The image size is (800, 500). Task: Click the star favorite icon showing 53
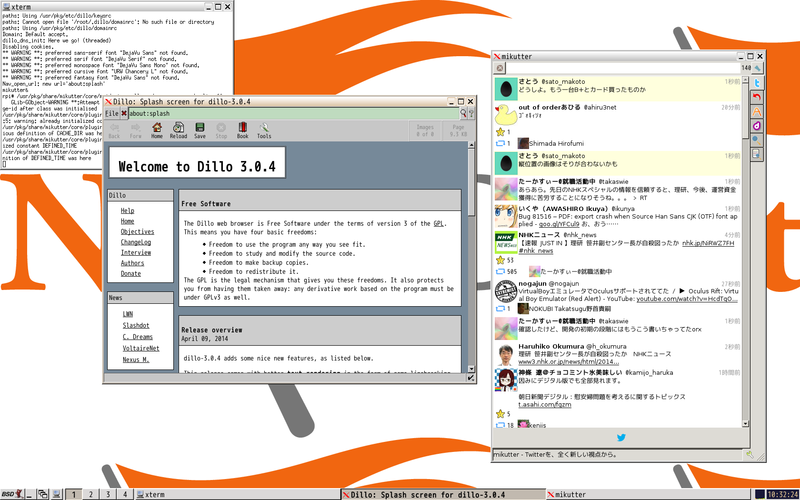pos(500,260)
